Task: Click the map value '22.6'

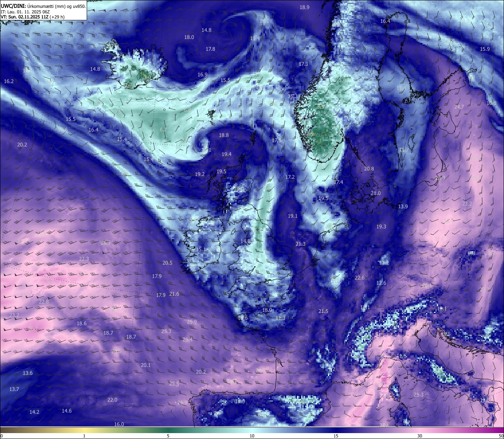Action: click(359, 278)
